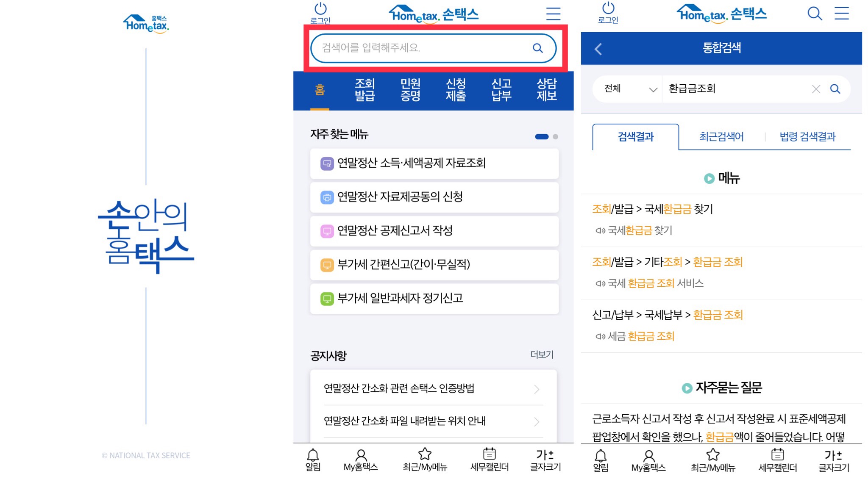Open 연말정산 소득·세액공제 자료조회 menu
The height and width of the screenshot is (482, 868).
tap(434, 163)
